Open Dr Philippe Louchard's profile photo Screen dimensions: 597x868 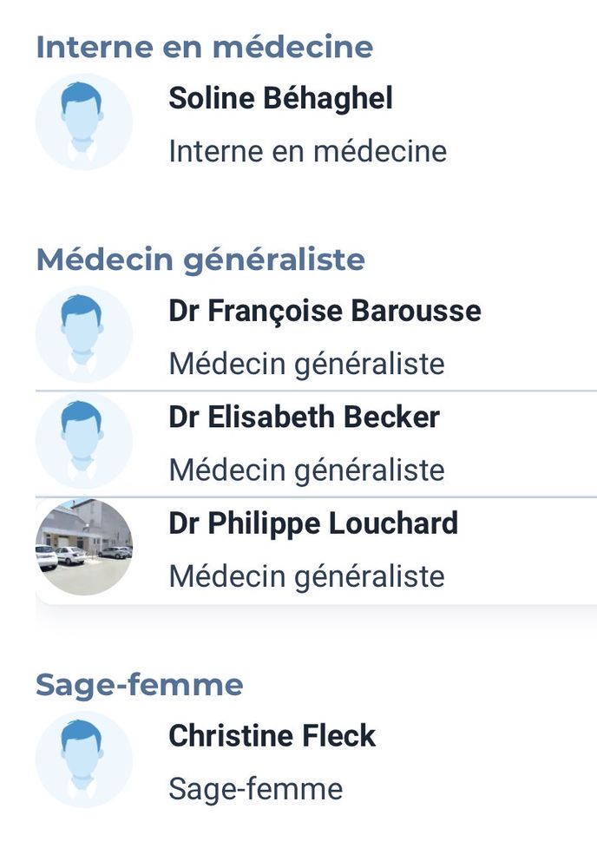[x=84, y=547]
